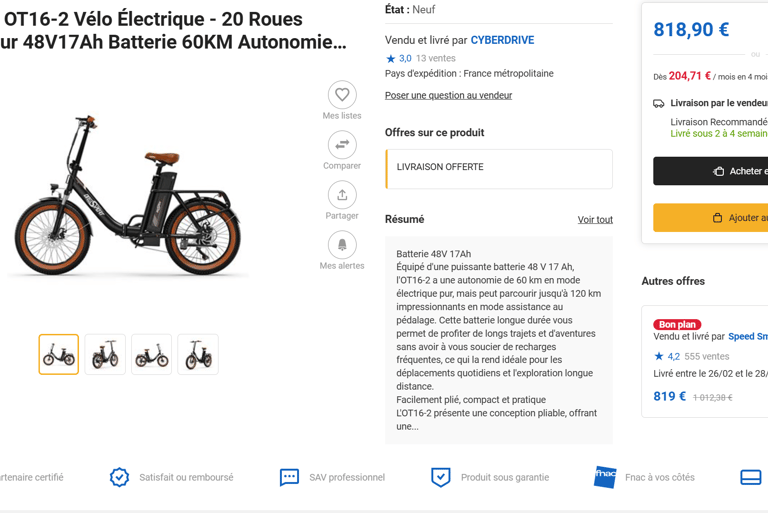The width and height of the screenshot is (768, 513).
Task: Select the second bike thumbnail
Action: pos(105,355)
